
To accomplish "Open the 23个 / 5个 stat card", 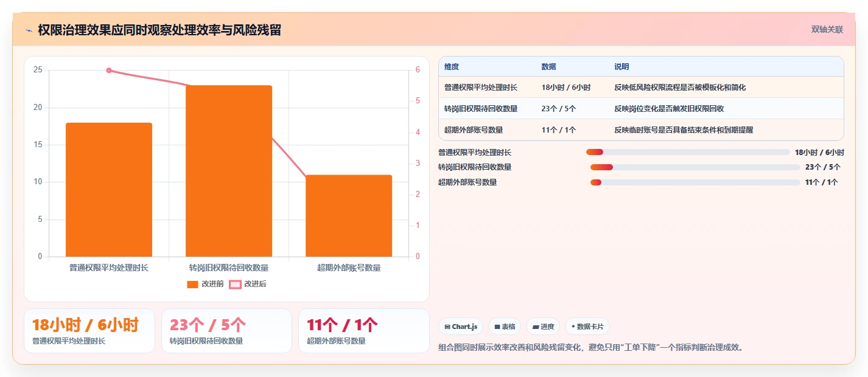I will [x=226, y=331].
